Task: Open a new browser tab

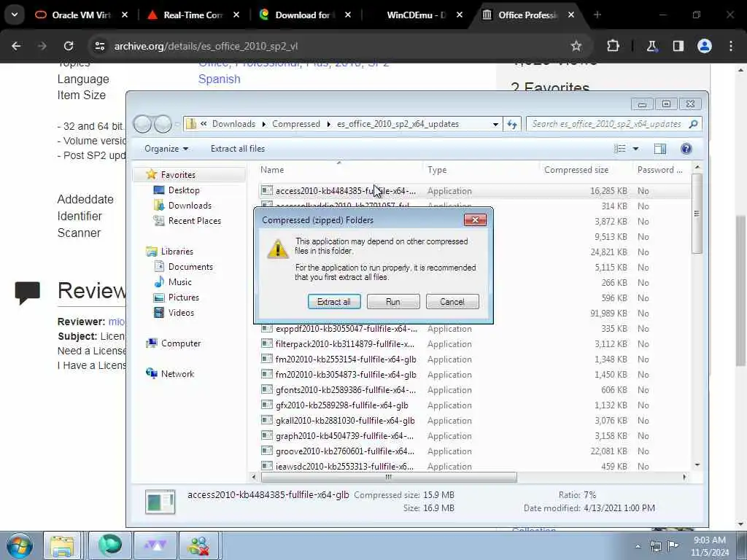Action: (597, 15)
